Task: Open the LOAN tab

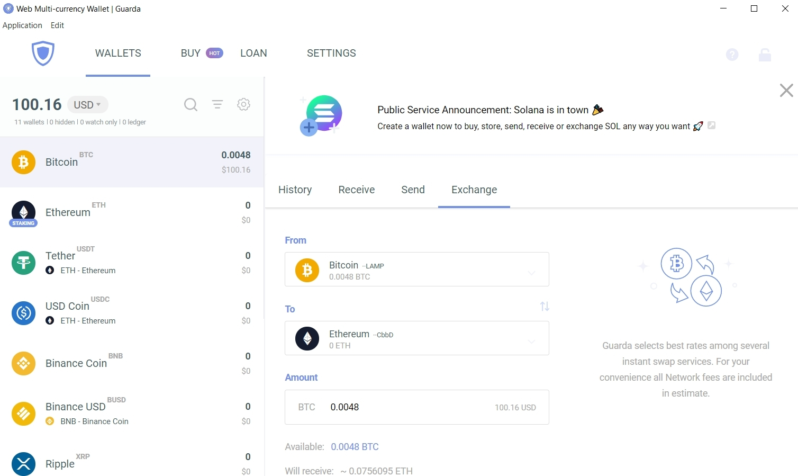Action: pyautogui.click(x=253, y=53)
